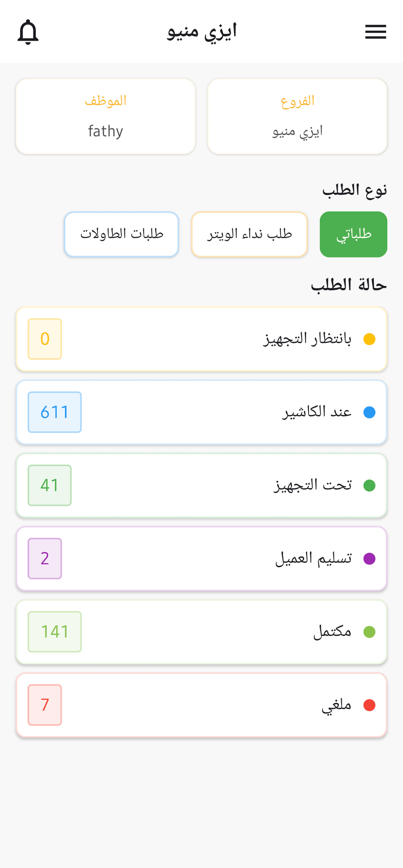
Task: Open the بانتظار التجهيز status card
Action: pyautogui.click(x=201, y=339)
